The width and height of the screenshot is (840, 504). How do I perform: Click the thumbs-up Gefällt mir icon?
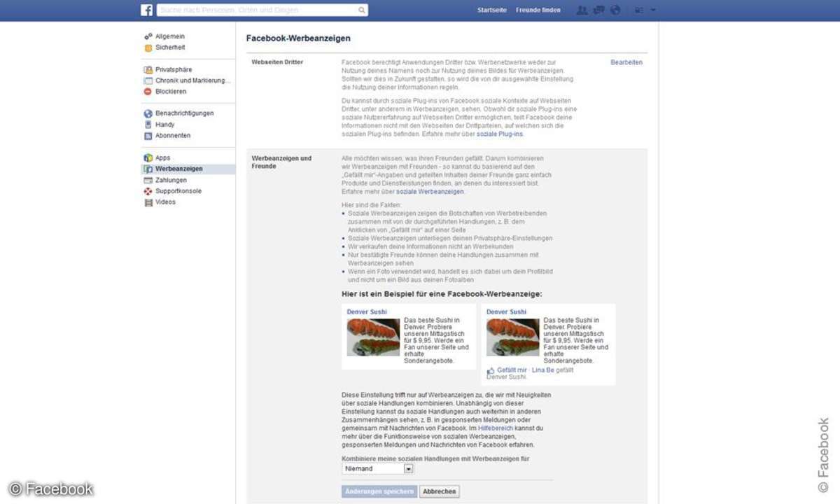(491, 370)
